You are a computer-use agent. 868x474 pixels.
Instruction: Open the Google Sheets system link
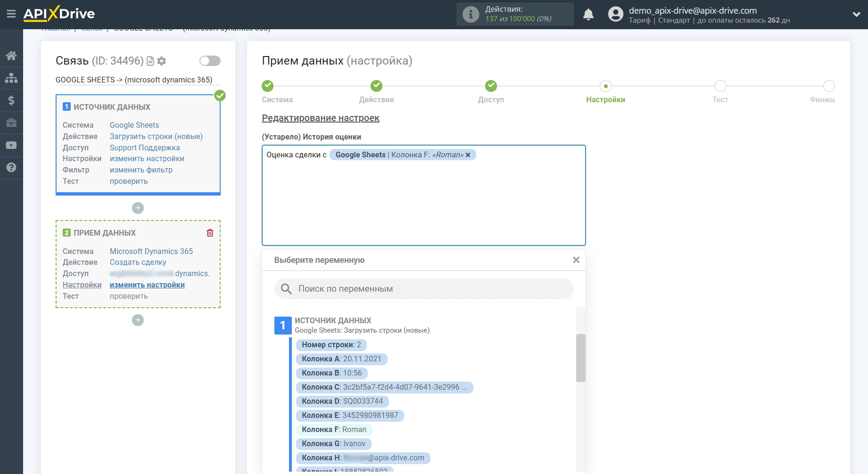tap(134, 125)
